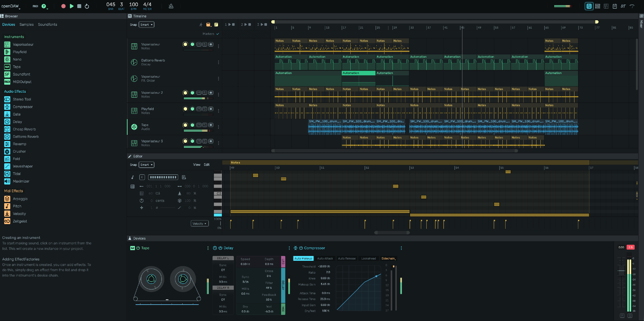This screenshot has height=321, width=644.
Task: Click the timeline horizontal scrollbar
Action: click(394, 151)
